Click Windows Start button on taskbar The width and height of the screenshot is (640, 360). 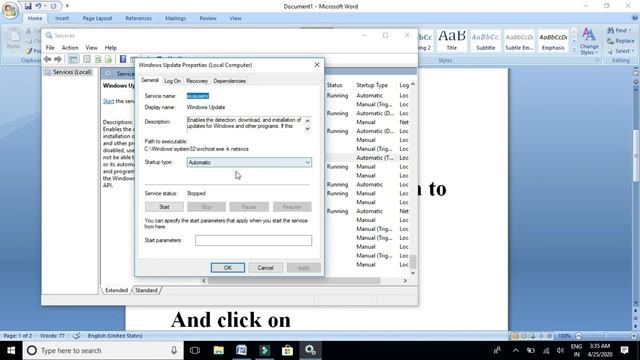click(11, 350)
